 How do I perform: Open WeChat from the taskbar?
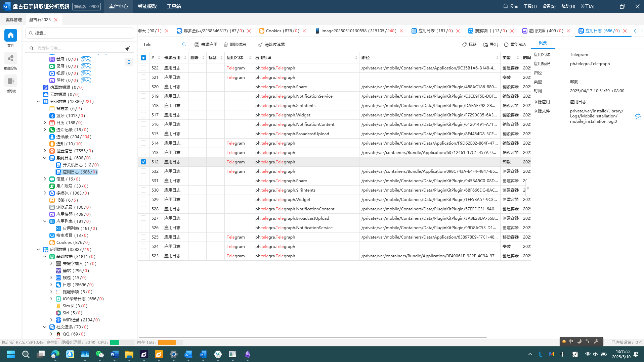click(x=100, y=354)
